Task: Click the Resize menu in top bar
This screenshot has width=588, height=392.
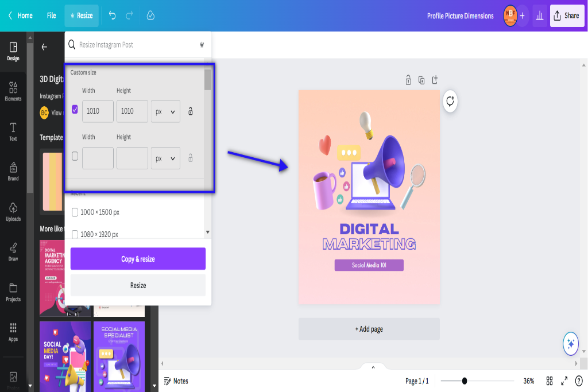Action: (x=82, y=15)
